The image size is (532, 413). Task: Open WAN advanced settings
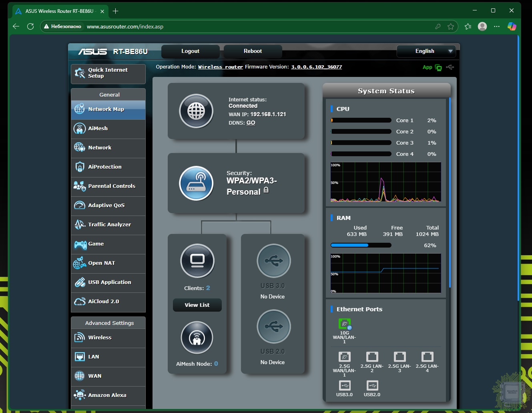[108, 376]
